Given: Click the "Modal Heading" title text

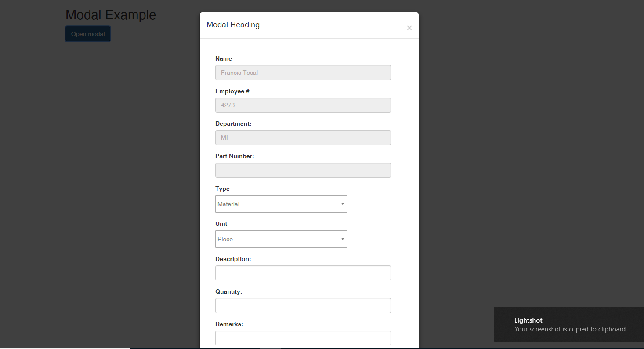Looking at the screenshot, I should click(x=233, y=25).
